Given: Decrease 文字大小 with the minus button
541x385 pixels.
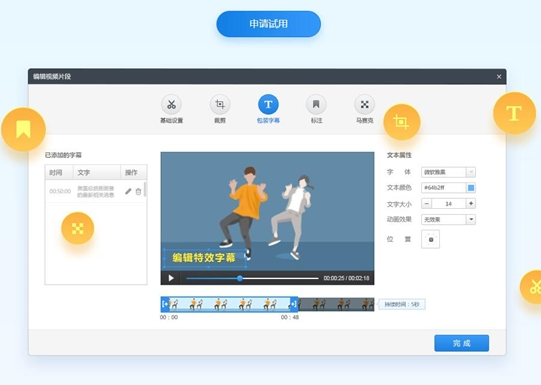Looking at the screenshot, I should click(426, 204).
